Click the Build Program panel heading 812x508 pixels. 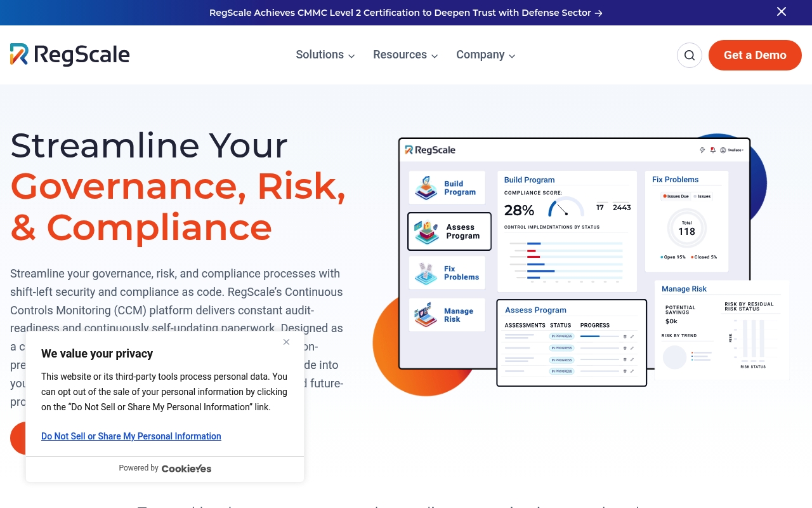point(530,180)
